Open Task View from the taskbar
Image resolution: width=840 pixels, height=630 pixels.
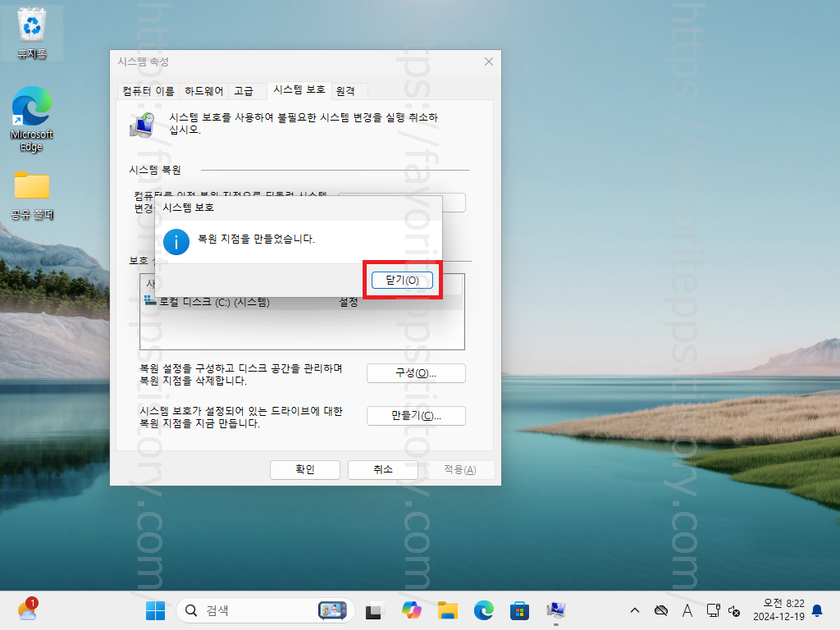(x=374, y=610)
